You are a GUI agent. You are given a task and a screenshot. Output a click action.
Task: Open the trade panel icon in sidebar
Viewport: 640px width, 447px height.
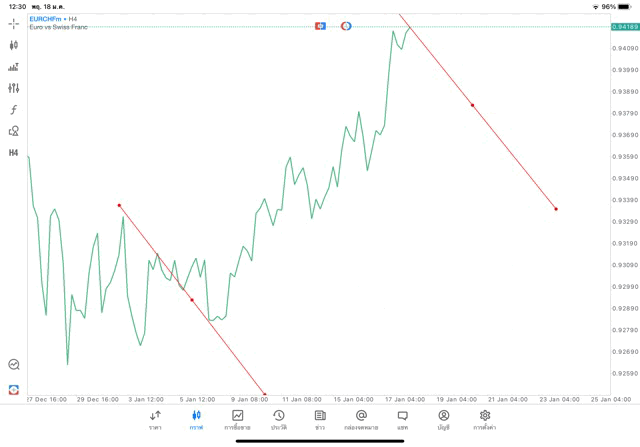coord(13,67)
